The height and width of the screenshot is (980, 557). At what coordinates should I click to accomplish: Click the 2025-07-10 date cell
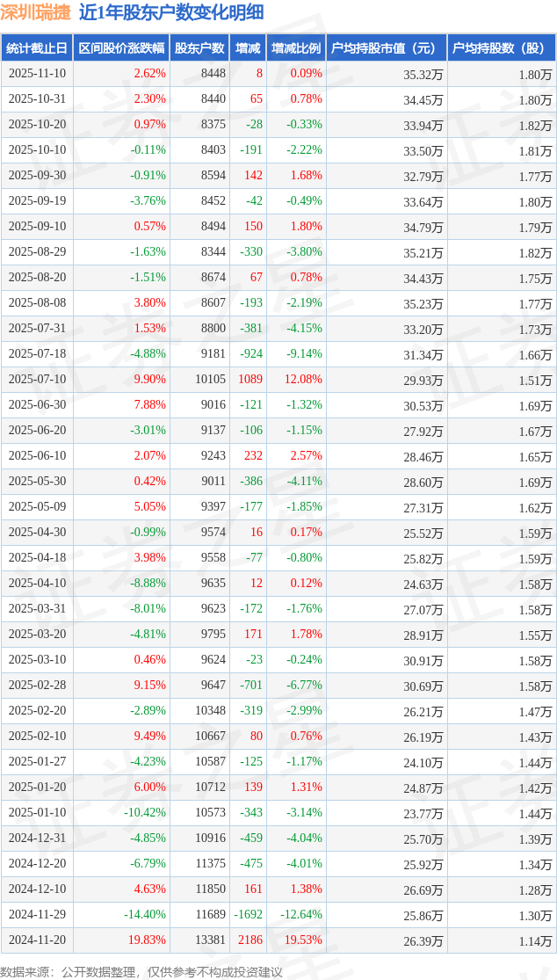37,380
